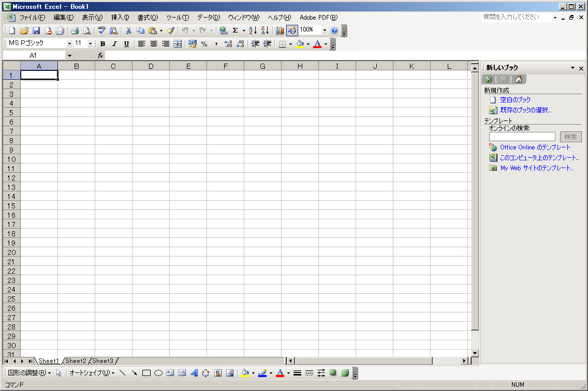
Task: Click the AutoSum sigma icon
Action: point(235,31)
